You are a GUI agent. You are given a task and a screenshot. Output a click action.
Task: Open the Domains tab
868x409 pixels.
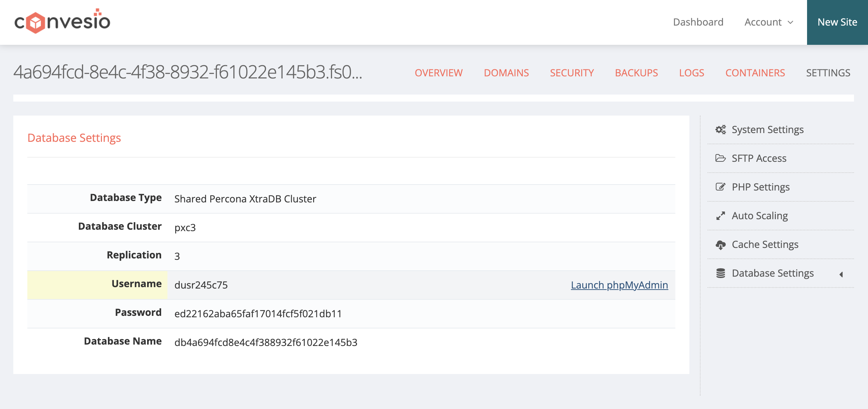506,73
